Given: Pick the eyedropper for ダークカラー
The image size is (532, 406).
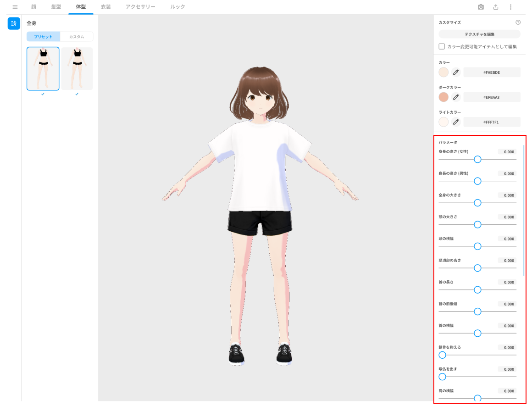Looking at the screenshot, I should pos(456,97).
